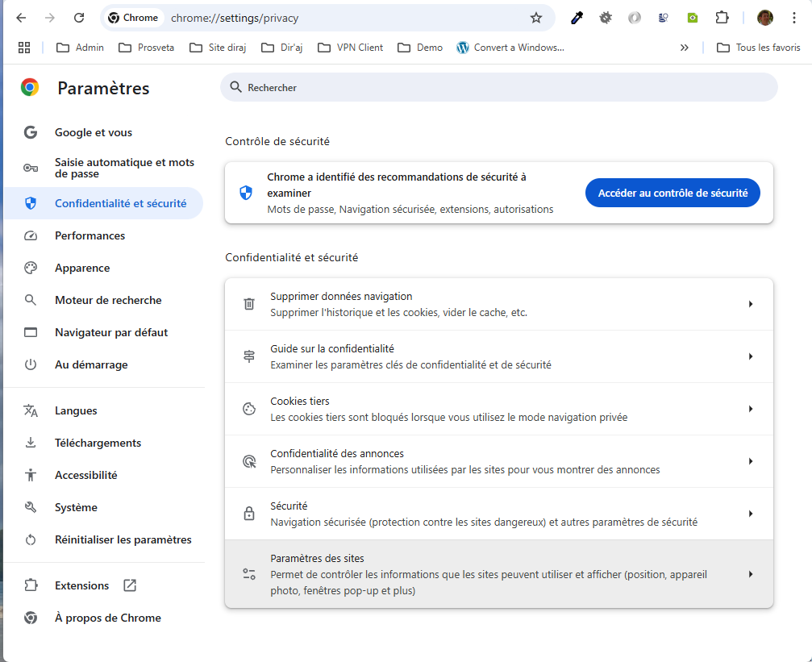Open the Performances settings section

103,235
